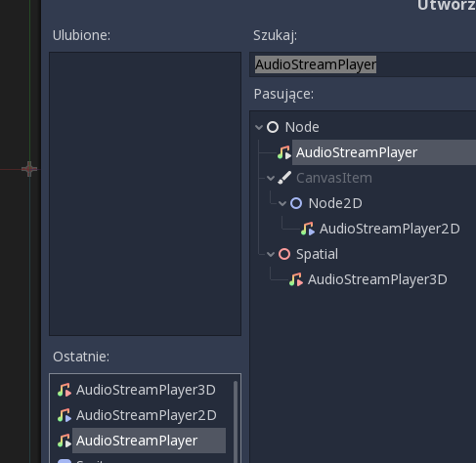Collapse the Node tree branch

pyautogui.click(x=259, y=127)
